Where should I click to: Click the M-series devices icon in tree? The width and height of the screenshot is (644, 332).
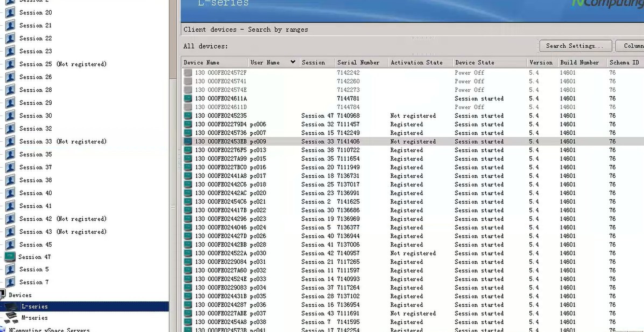point(11,318)
